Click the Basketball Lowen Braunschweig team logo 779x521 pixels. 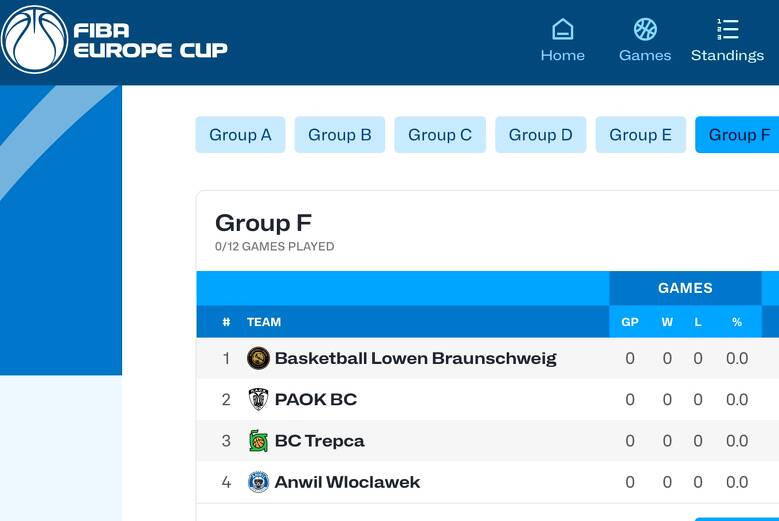pos(258,358)
